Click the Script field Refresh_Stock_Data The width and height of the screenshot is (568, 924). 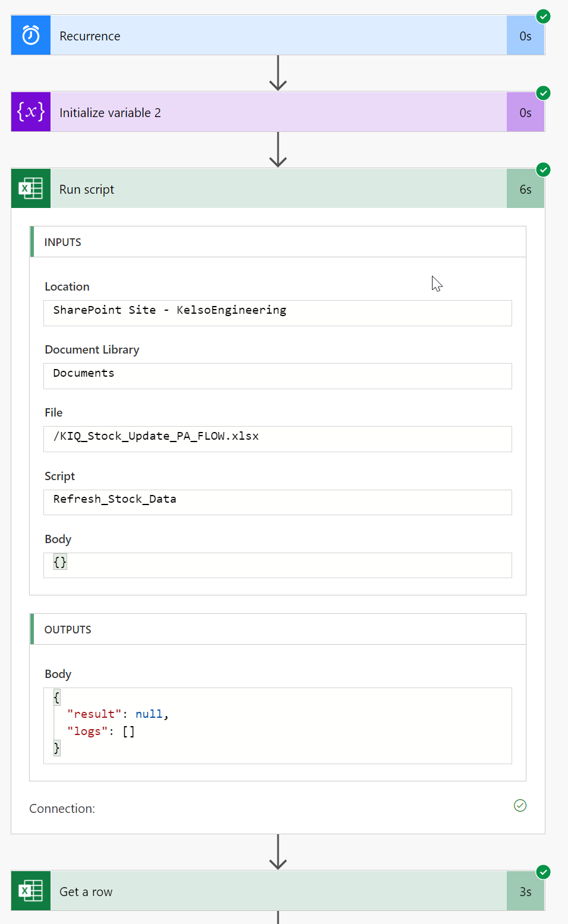pyautogui.click(x=277, y=502)
